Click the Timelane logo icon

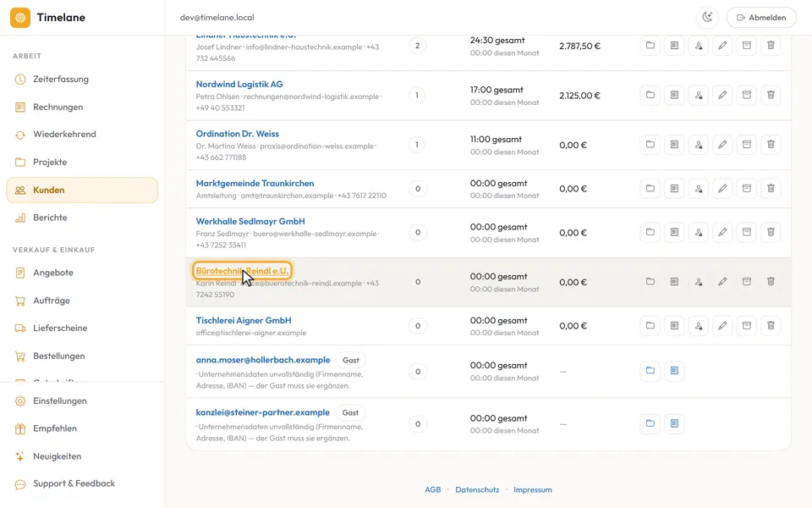pos(20,18)
